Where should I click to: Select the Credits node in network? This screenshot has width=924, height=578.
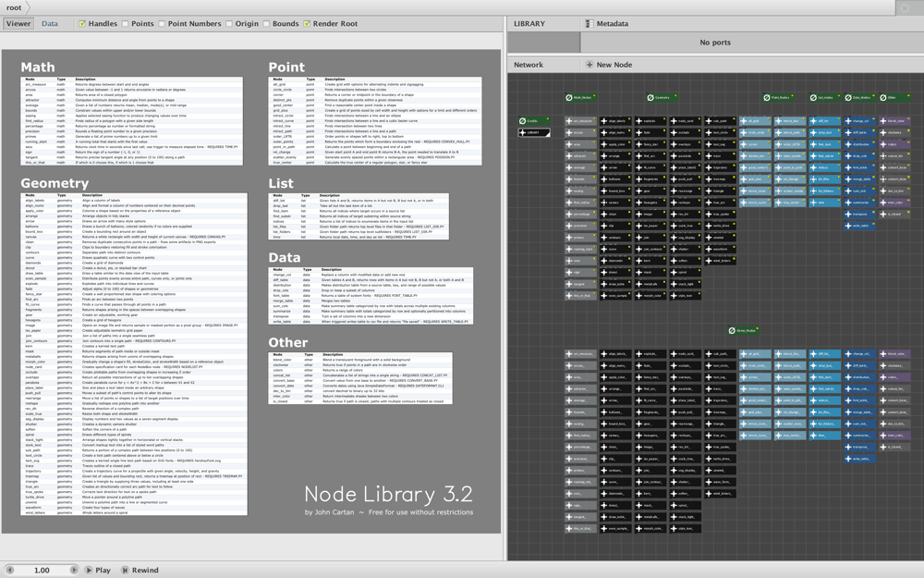tap(534, 121)
